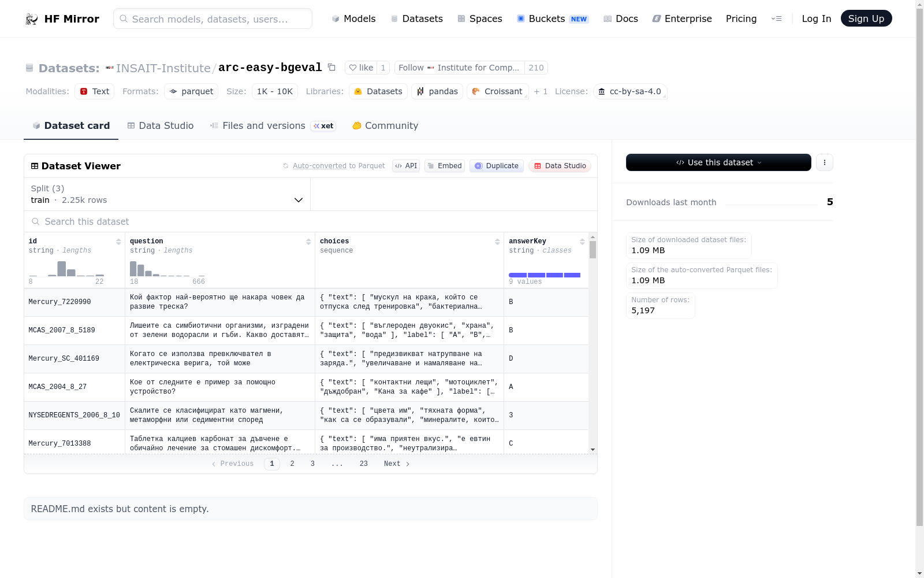Go to the Pricing page
Image resolution: width=924 pixels, height=578 pixels.
[741, 18]
